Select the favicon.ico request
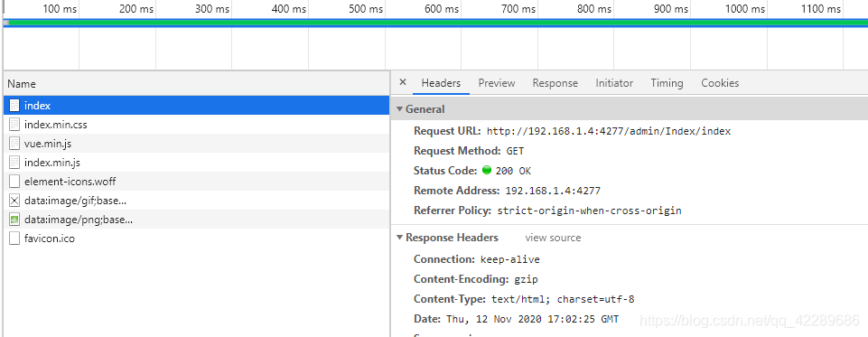The width and height of the screenshot is (868, 337). tap(196, 239)
